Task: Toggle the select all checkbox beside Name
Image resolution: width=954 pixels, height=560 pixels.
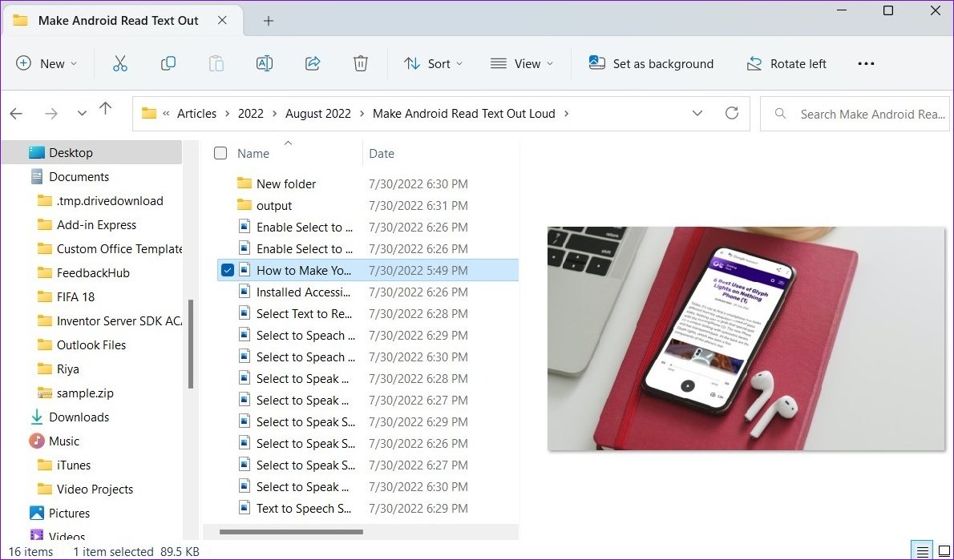Action: [220, 153]
